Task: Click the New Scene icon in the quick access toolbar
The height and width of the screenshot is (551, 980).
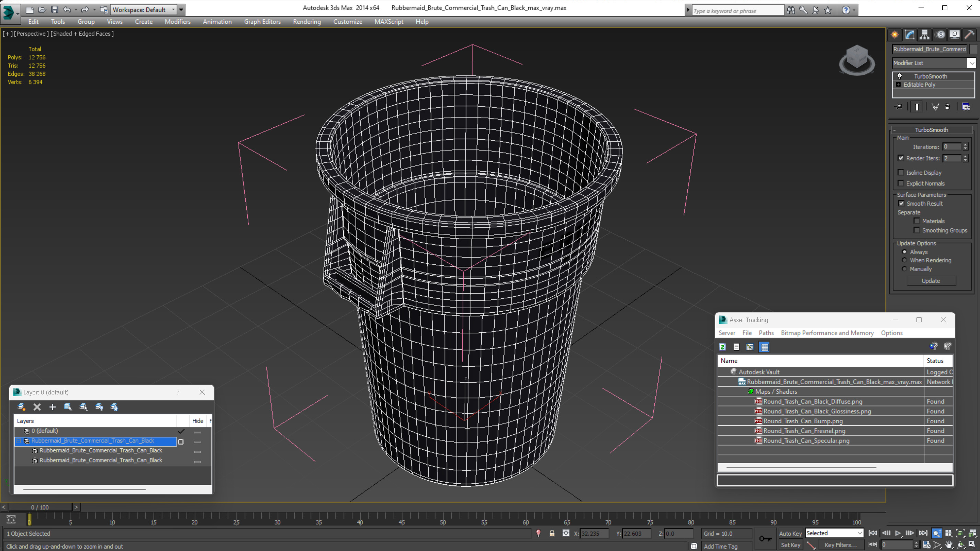Action: click(x=30, y=10)
